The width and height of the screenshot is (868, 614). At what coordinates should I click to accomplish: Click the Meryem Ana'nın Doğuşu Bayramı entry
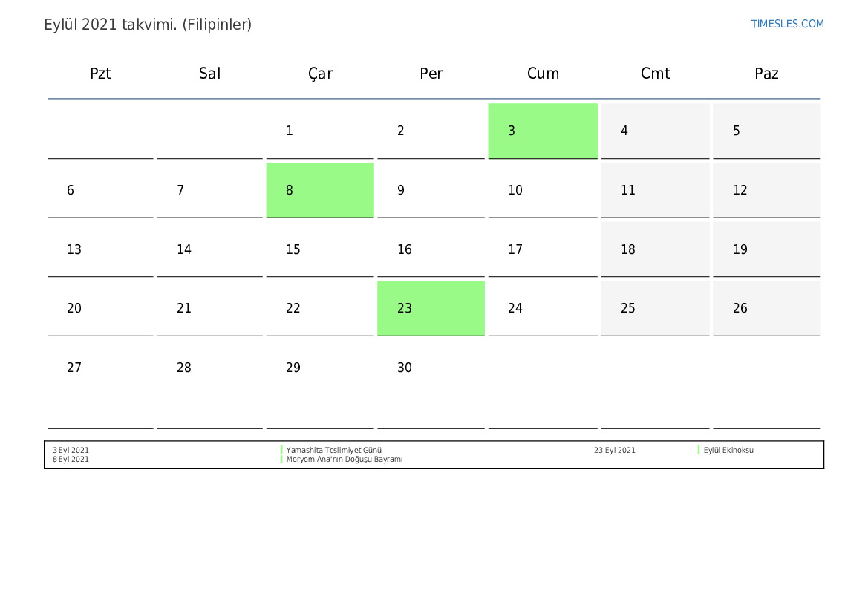point(345,460)
